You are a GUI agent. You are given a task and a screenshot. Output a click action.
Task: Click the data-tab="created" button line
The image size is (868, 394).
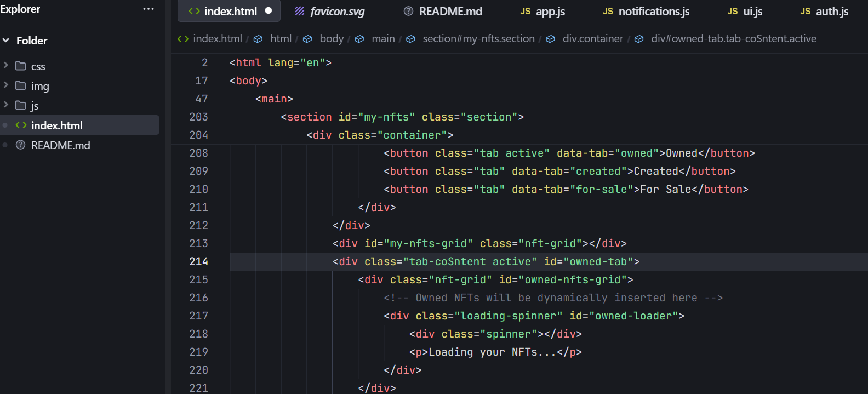point(559,171)
